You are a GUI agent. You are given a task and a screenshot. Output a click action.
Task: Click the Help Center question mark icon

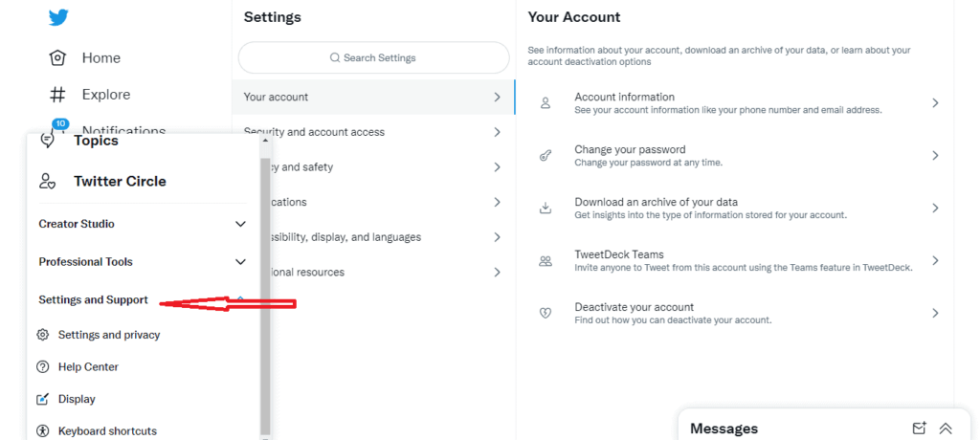click(x=42, y=367)
